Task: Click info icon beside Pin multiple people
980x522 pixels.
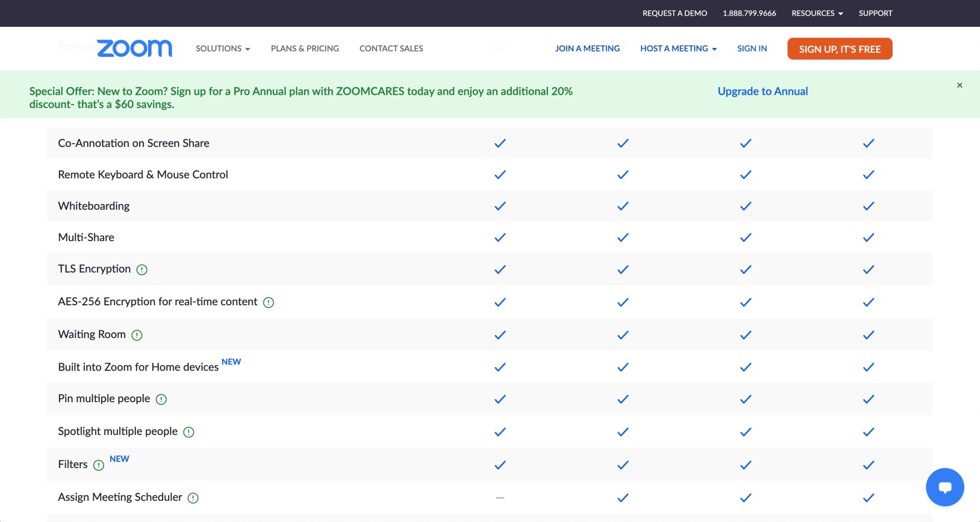Action: [x=161, y=399]
